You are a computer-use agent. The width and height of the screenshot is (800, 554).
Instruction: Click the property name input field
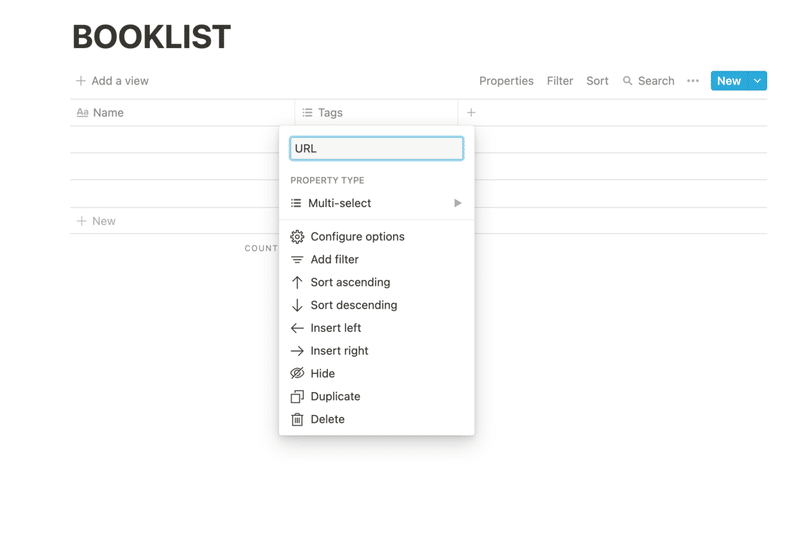pyautogui.click(x=376, y=148)
